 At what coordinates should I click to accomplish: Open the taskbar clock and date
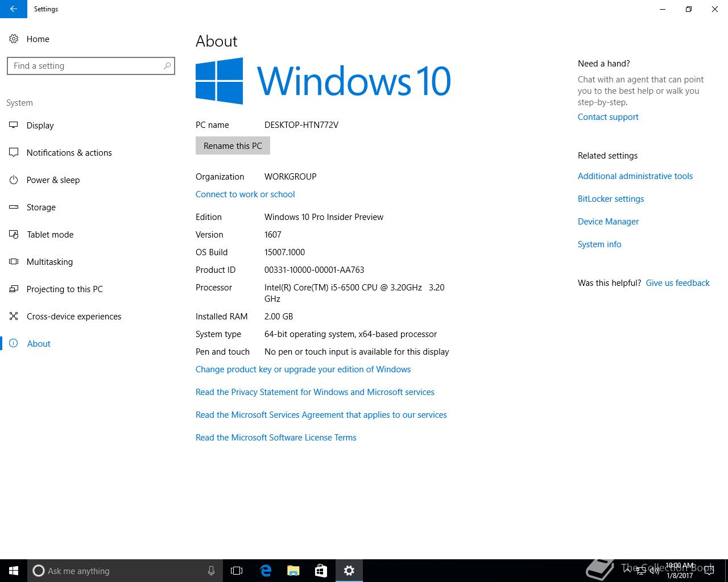click(x=680, y=571)
